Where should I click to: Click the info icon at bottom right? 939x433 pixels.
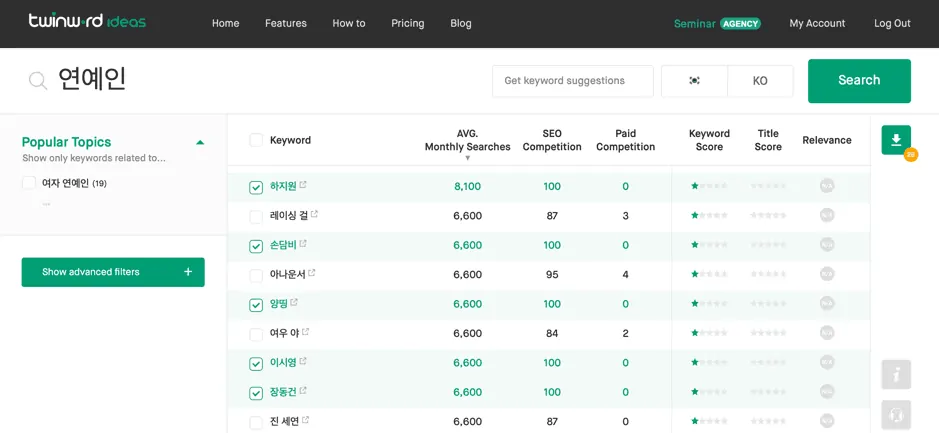(x=896, y=375)
